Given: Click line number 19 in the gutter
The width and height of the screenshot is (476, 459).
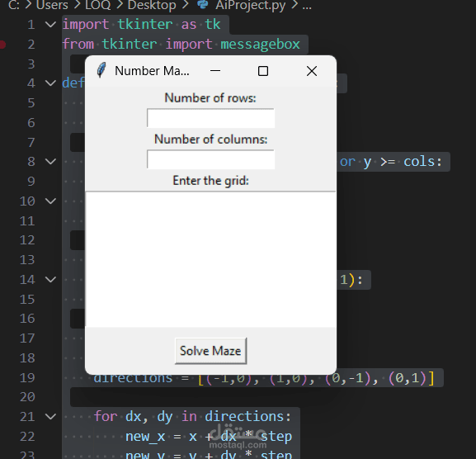Looking at the screenshot, I should (x=27, y=377).
